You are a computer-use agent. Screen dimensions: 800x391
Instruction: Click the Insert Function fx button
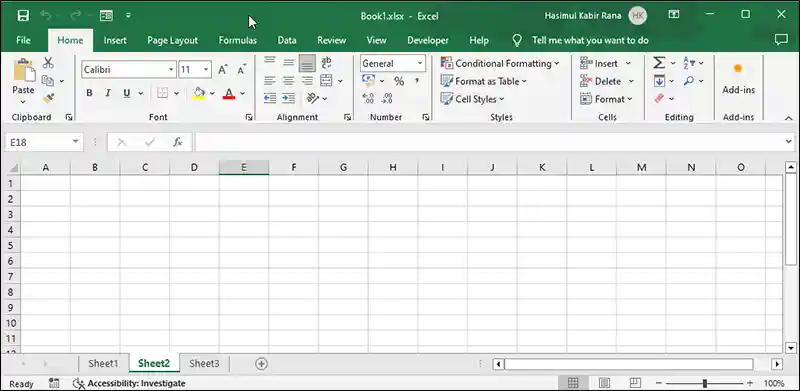point(178,142)
